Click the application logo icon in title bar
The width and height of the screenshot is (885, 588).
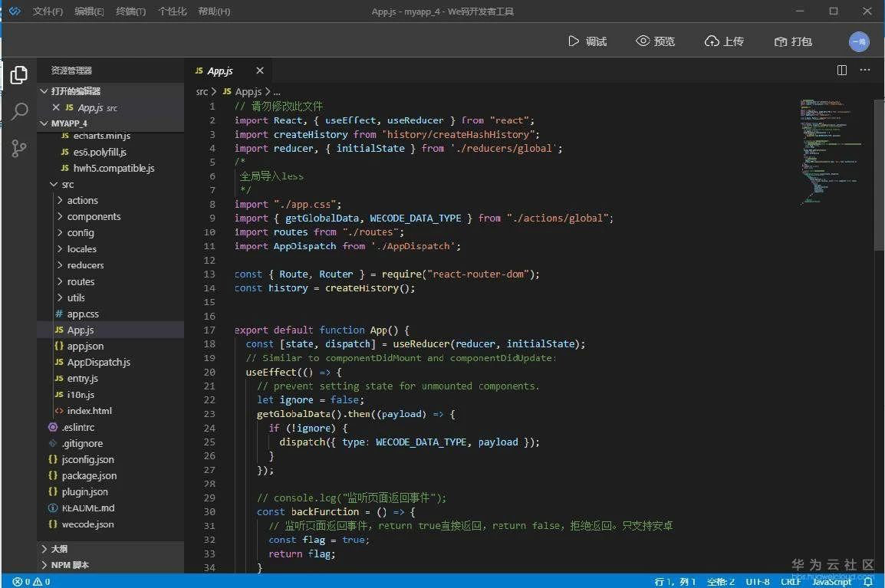15,11
